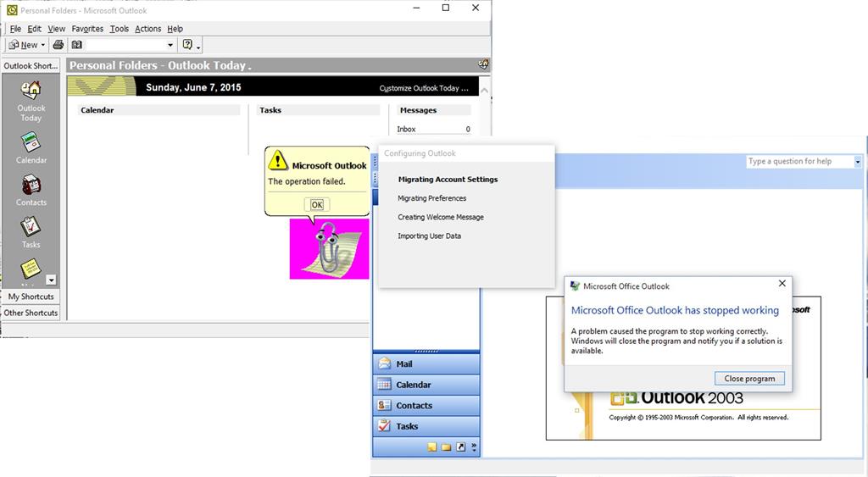
Task: Open the File menu
Action: 15,29
